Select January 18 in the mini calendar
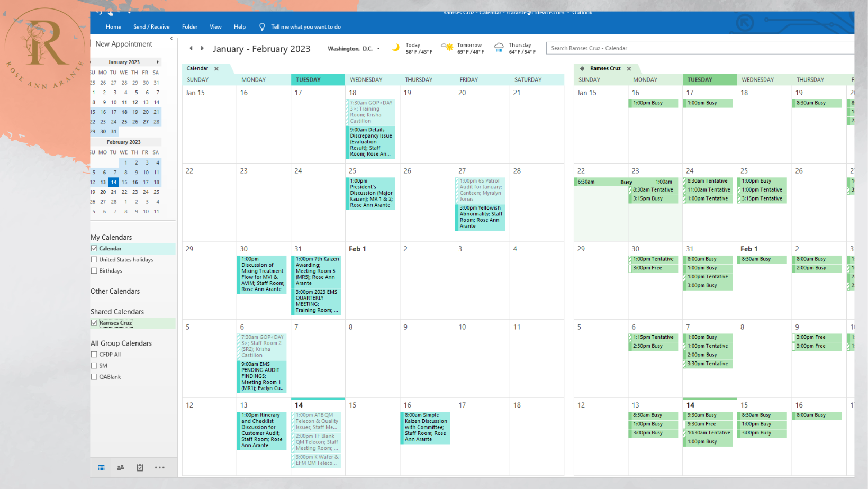The image size is (868, 489). point(124,112)
